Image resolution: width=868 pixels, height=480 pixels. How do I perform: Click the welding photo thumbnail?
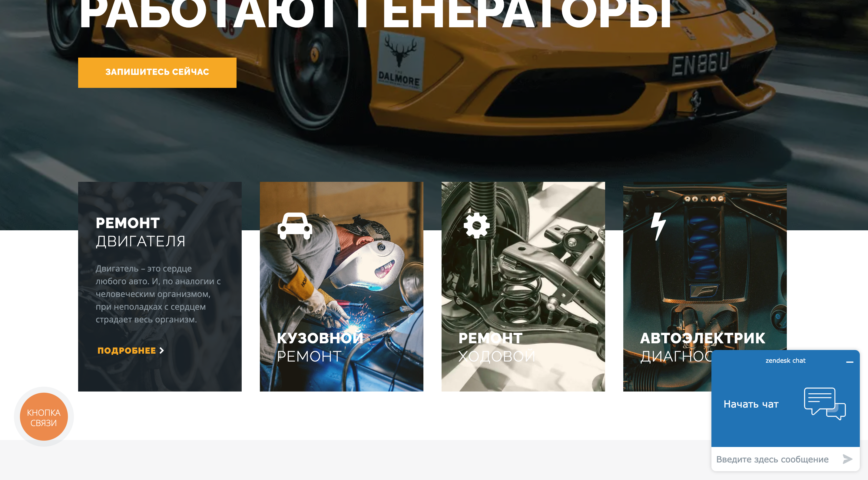click(341, 287)
